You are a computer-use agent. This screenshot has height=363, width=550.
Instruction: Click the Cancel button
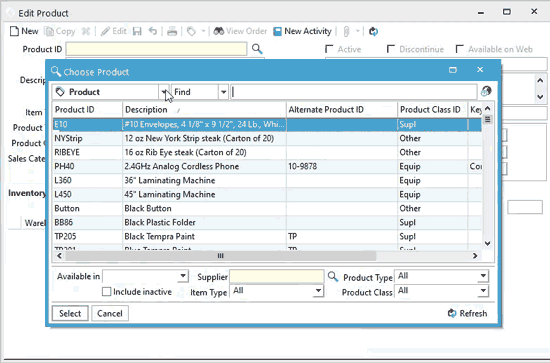[110, 313]
